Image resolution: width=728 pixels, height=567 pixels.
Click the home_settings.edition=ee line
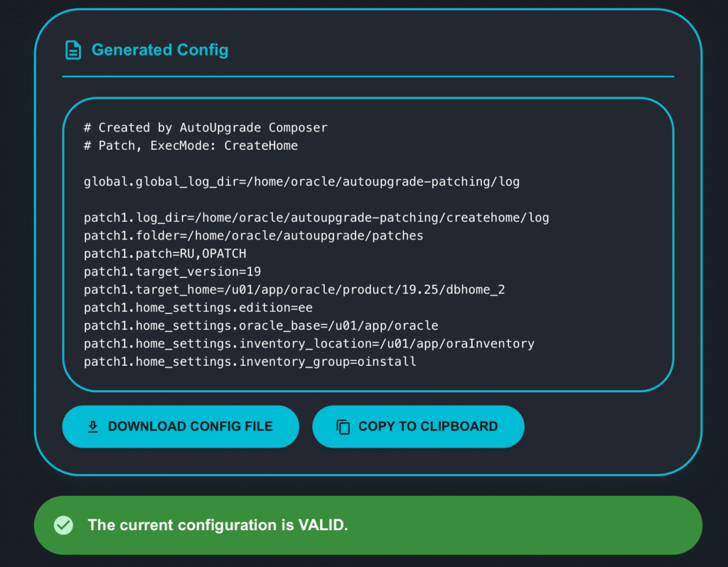point(198,308)
